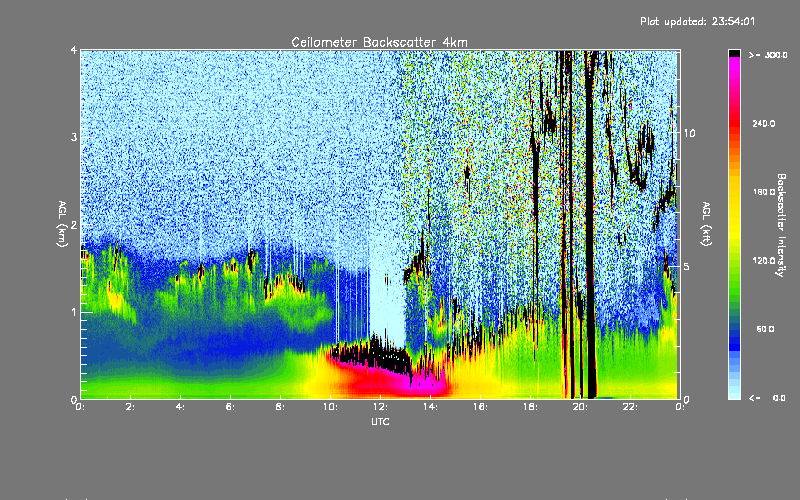The image size is (800, 500).
Task: Click the "14:" hour label on the UTC axis
Action: [430, 407]
